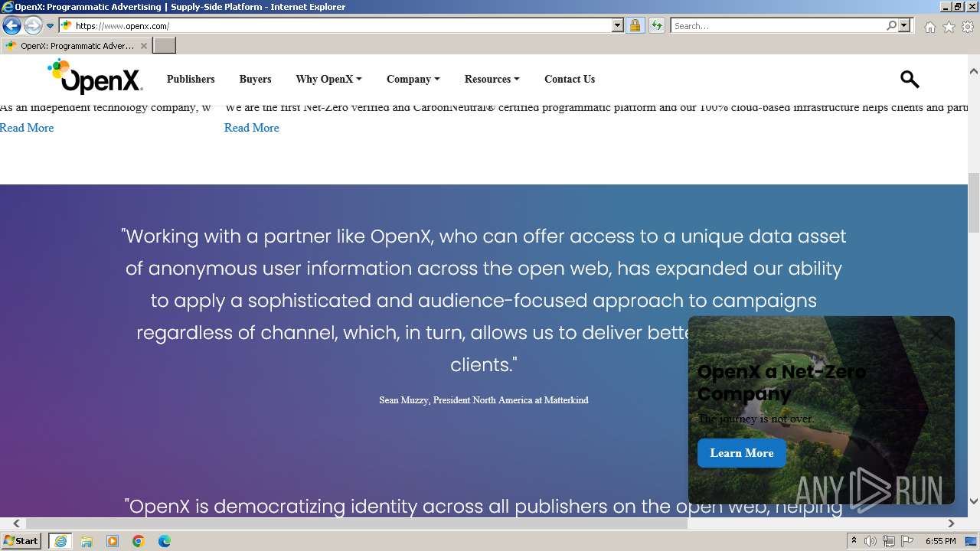Viewport: 980px width, 551px height.
Task: Open the File Explorer taskbar icon
Action: (87, 541)
